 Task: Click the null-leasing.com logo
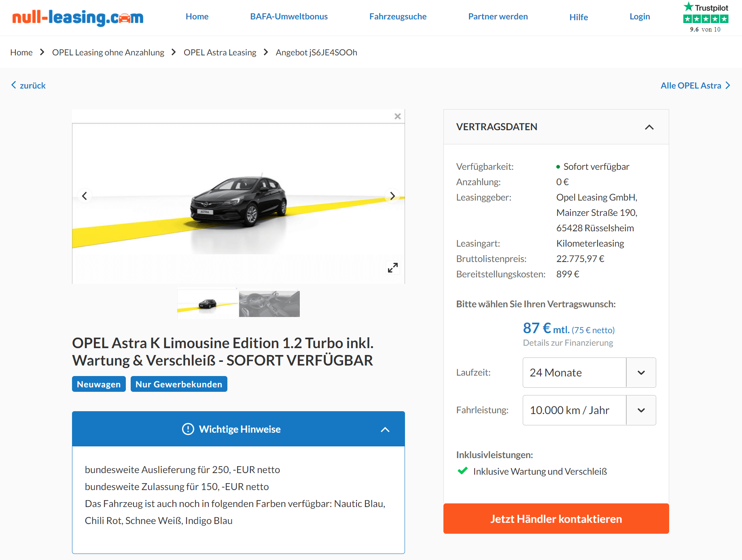point(78,17)
